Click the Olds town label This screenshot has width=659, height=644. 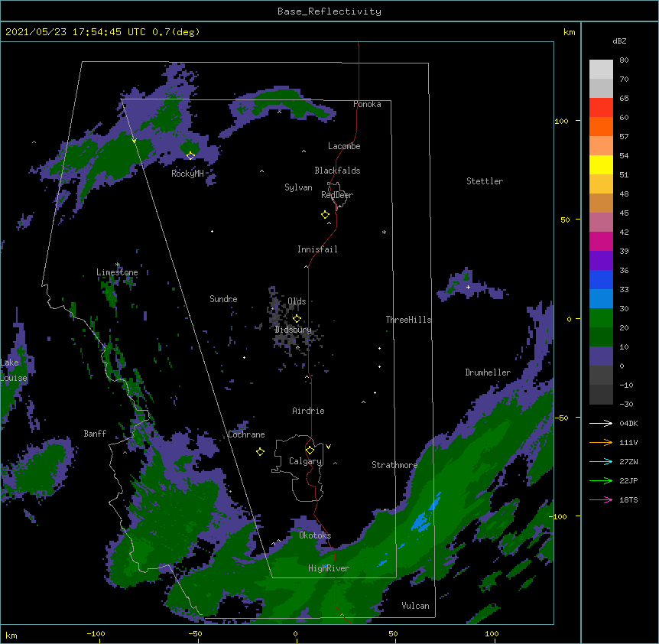click(297, 301)
